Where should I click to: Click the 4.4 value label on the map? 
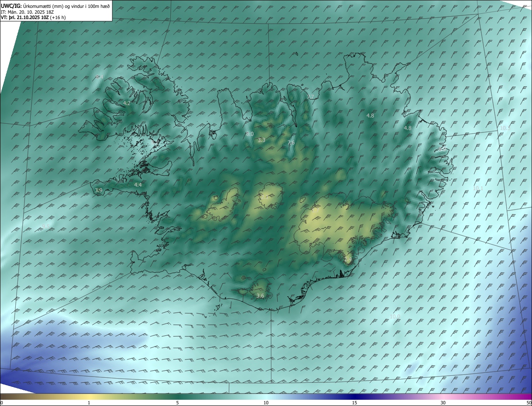tap(138, 185)
